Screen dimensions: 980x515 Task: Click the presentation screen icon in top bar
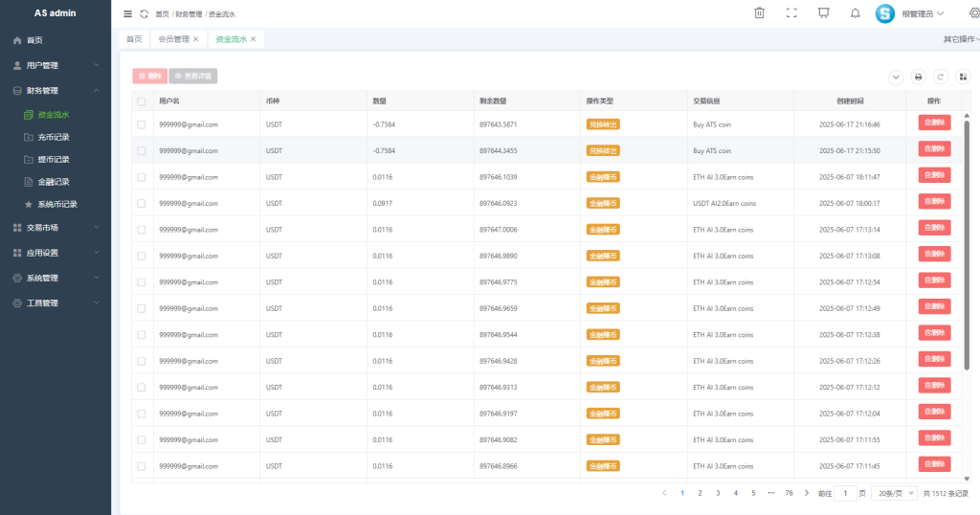click(824, 13)
